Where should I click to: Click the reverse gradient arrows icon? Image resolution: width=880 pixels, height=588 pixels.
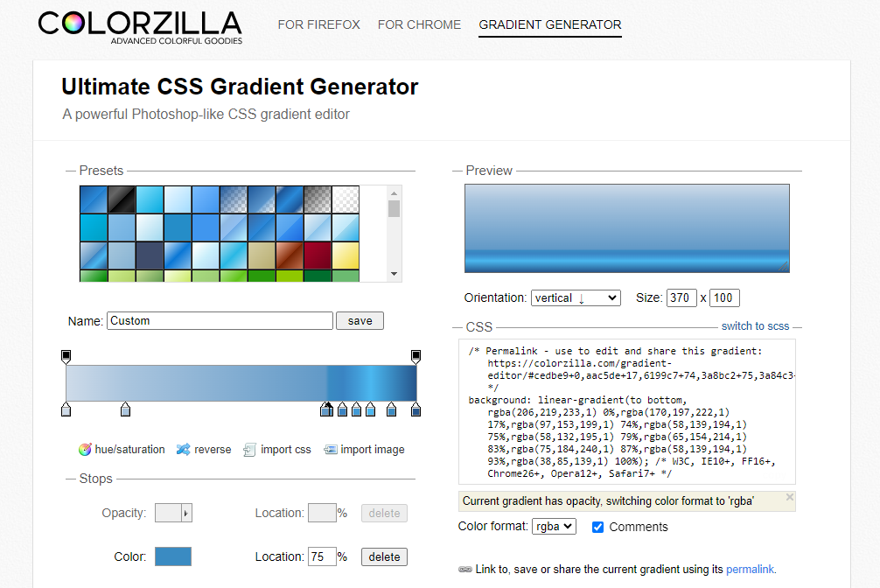click(183, 450)
